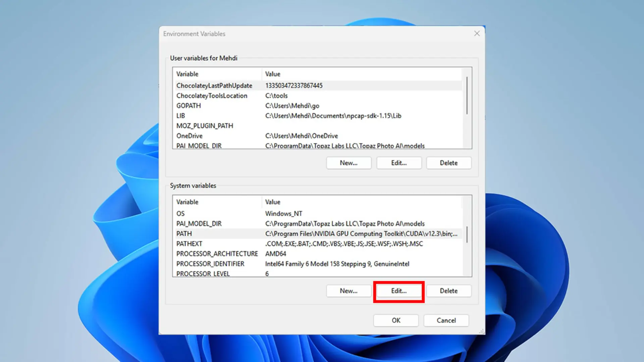
Task: Select PATH system variable row
Action: [x=318, y=234]
